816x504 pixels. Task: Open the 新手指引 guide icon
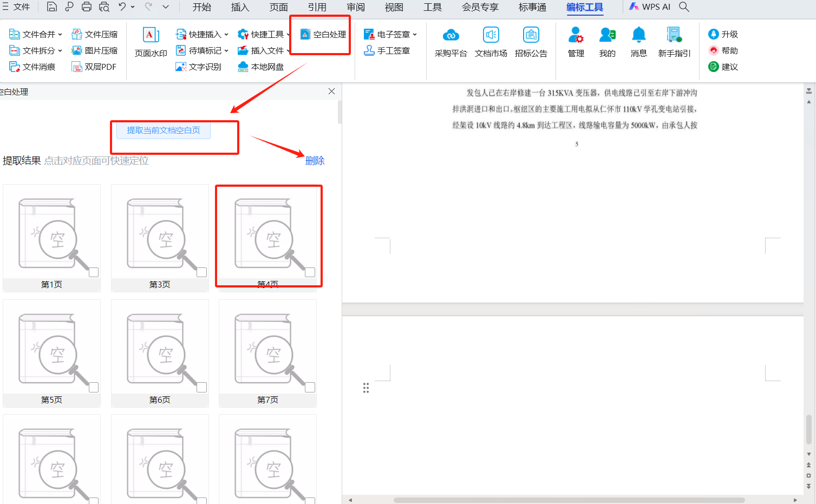click(x=674, y=36)
